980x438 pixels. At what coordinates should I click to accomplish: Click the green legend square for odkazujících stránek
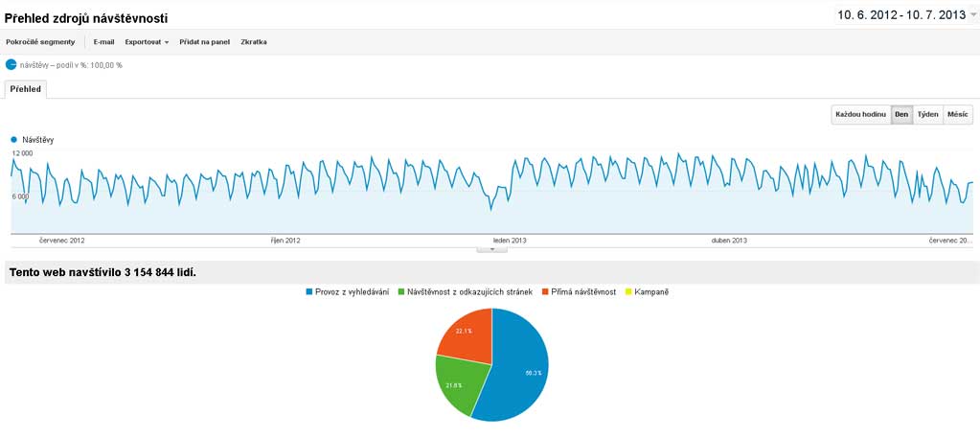click(x=402, y=291)
